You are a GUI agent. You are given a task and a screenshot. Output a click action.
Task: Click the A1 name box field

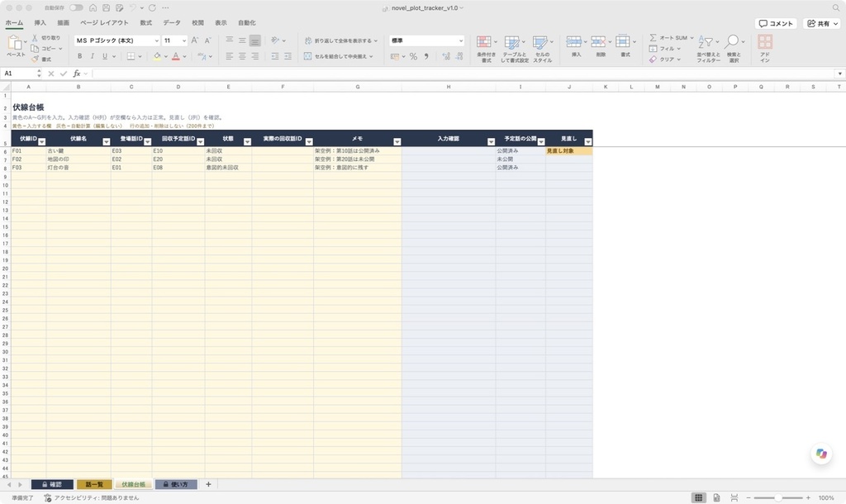click(19, 74)
